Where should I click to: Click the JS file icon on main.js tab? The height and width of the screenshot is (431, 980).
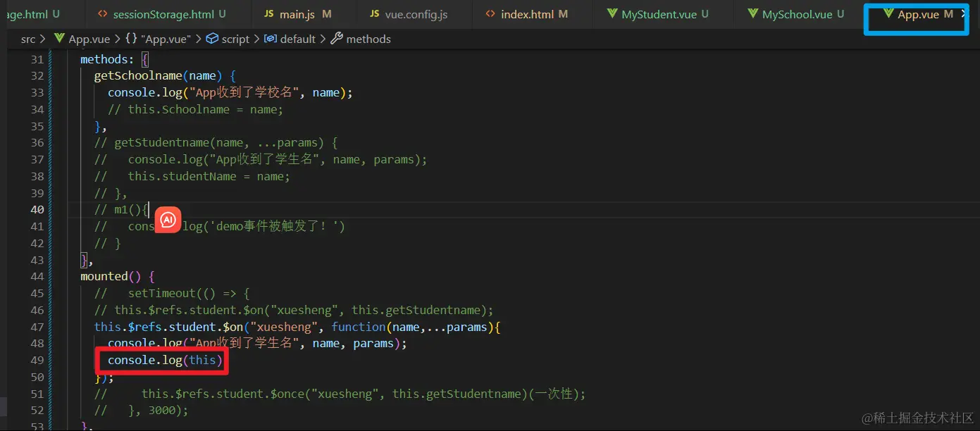tap(270, 14)
